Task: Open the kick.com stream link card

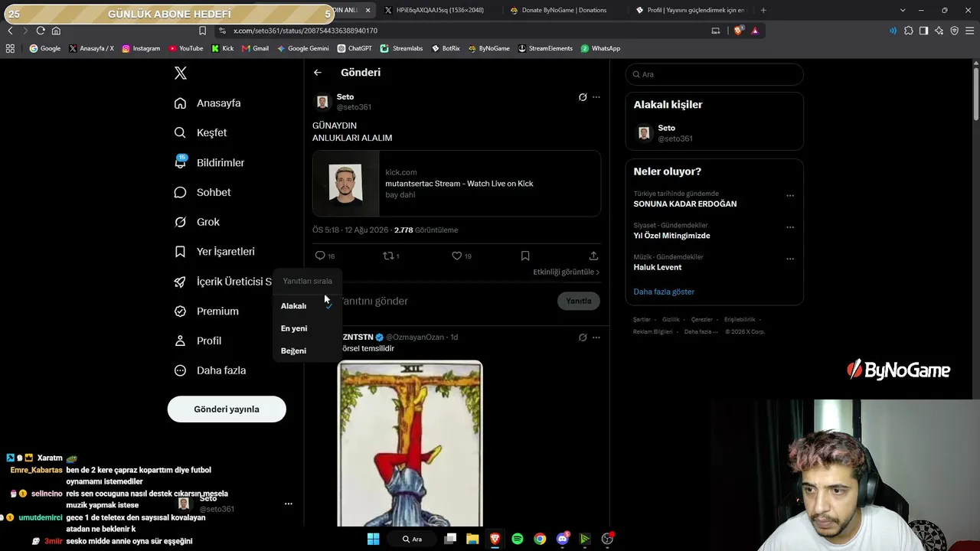Action: point(456,184)
